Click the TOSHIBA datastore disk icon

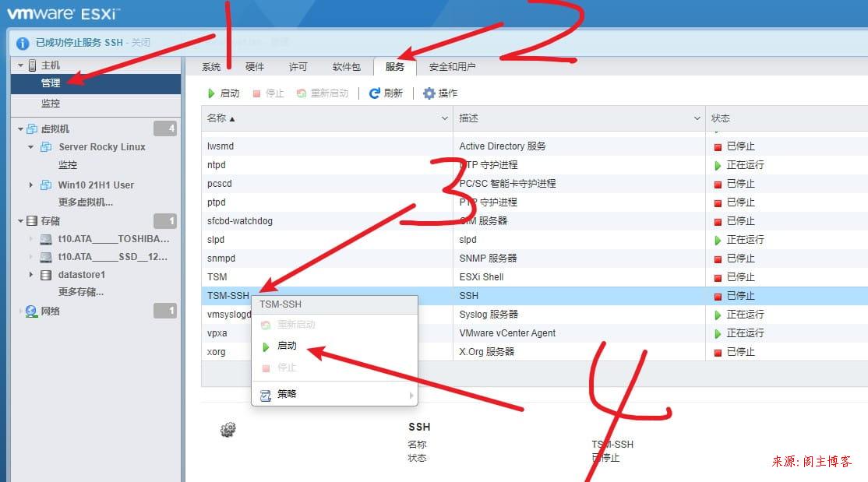(x=46, y=239)
